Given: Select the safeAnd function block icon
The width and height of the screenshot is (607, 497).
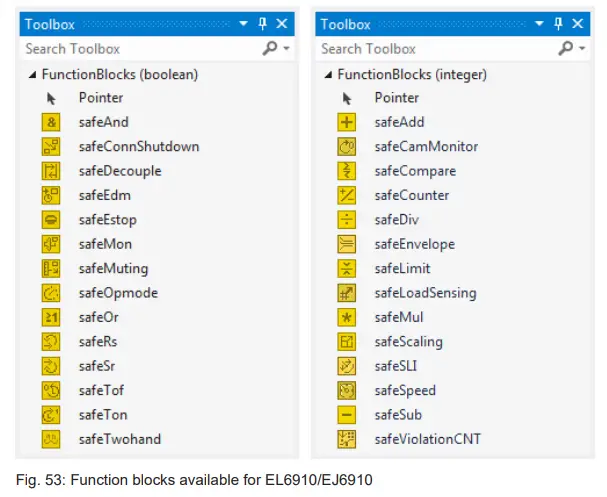Looking at the screenshot, I should 51,122.
